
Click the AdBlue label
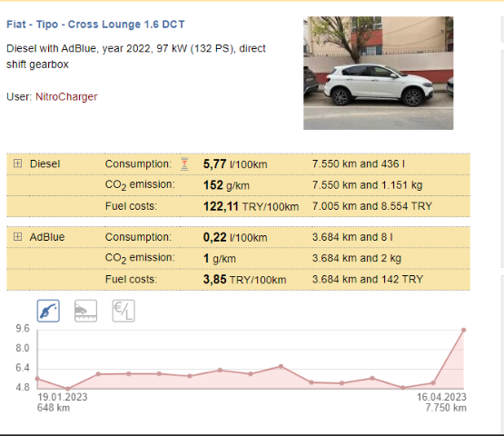click(47, 237)
